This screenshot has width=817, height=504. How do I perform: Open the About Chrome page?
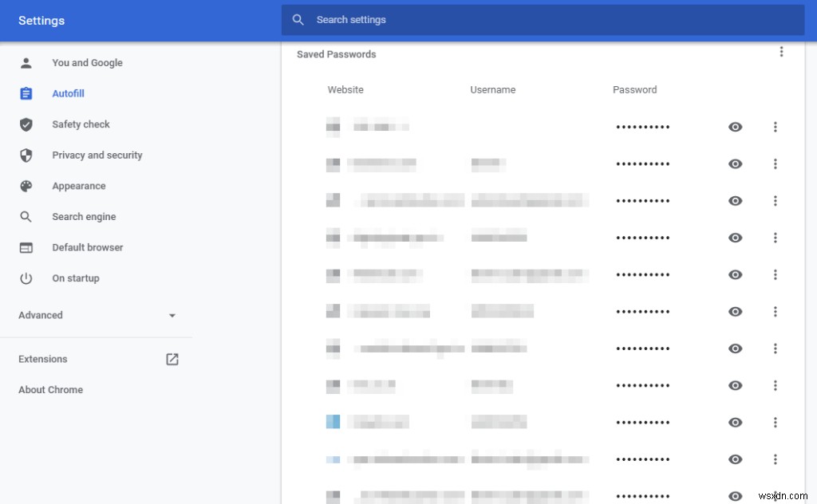coord(50,390)
